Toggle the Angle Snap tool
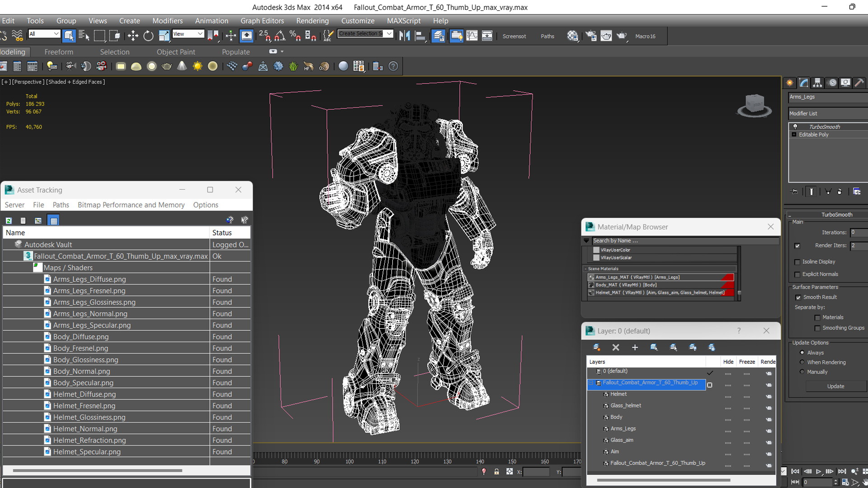Image resolution: width=868 pixels, height=488 pixels. pos(280,36)
